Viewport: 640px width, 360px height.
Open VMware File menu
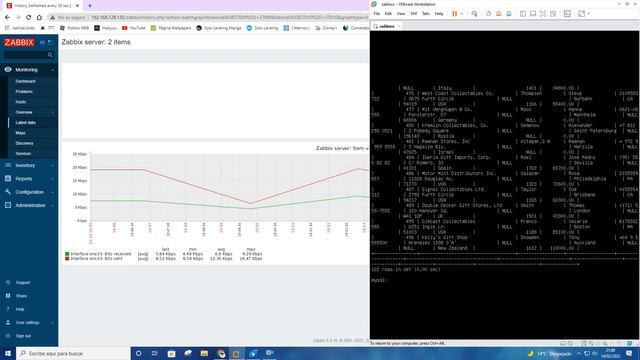click(x=377, y=13)
